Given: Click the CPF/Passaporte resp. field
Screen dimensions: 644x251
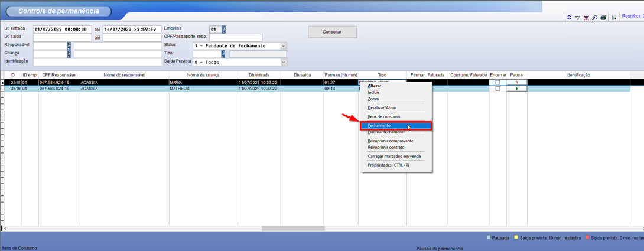Looking at the screenshot, I should click(x=236, y=37).
